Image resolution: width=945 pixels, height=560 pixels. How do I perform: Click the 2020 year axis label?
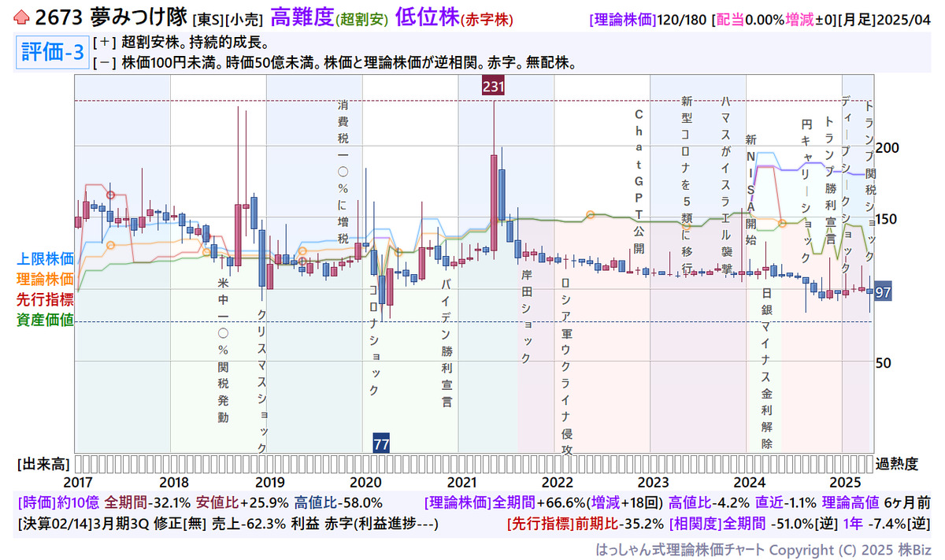point(365,482)
